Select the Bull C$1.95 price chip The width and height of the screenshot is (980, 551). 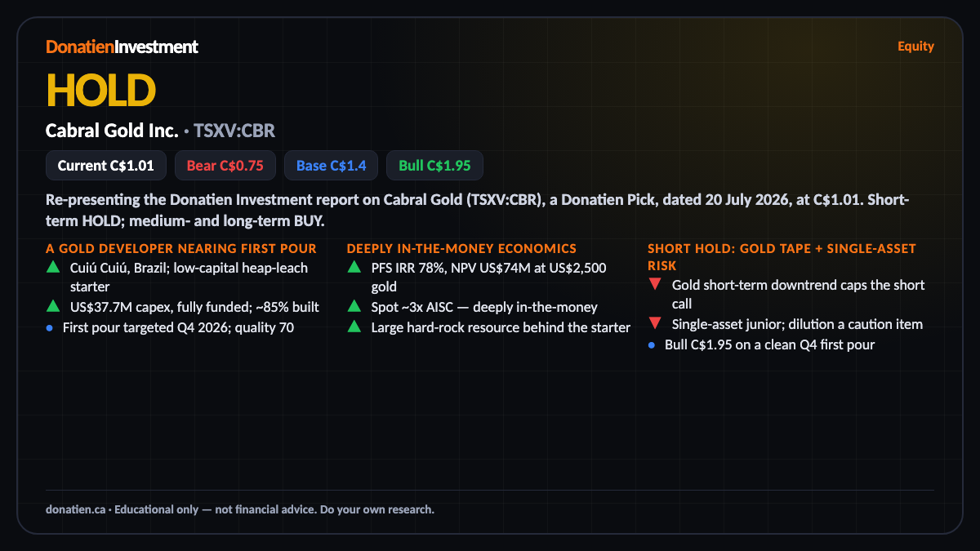click(x=434, y=165)
